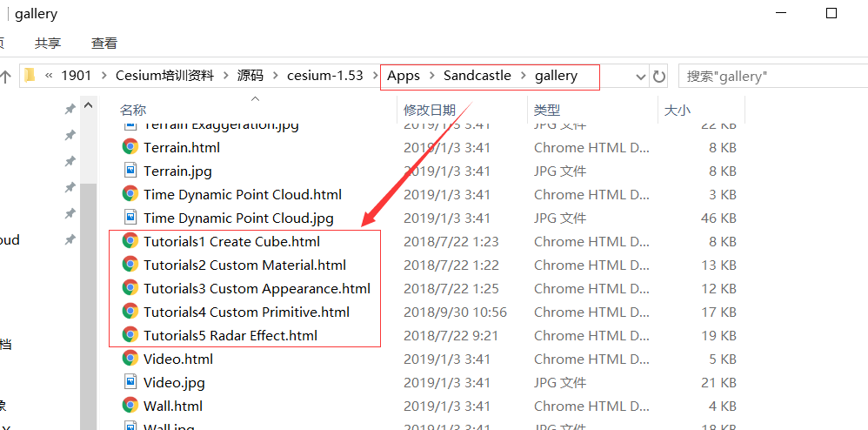Click the Chrome icon of Tutorials5 Radar Effect.html

point(130,335)
